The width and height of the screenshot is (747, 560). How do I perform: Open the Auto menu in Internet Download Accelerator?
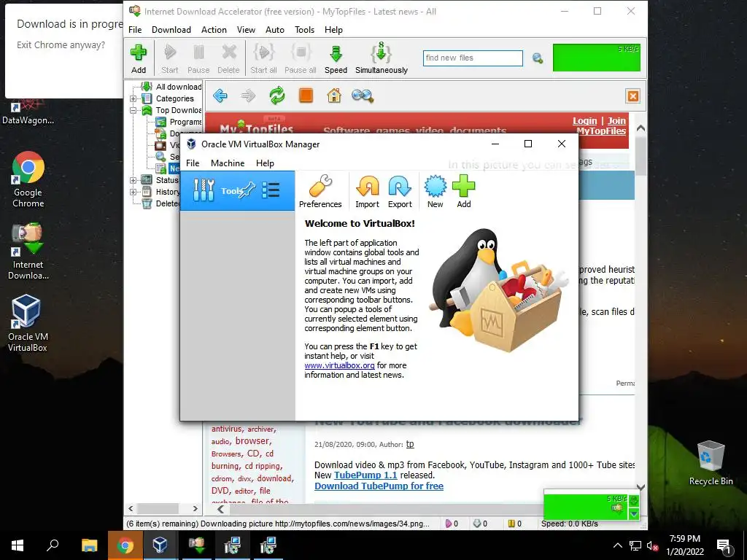point(275,29)
